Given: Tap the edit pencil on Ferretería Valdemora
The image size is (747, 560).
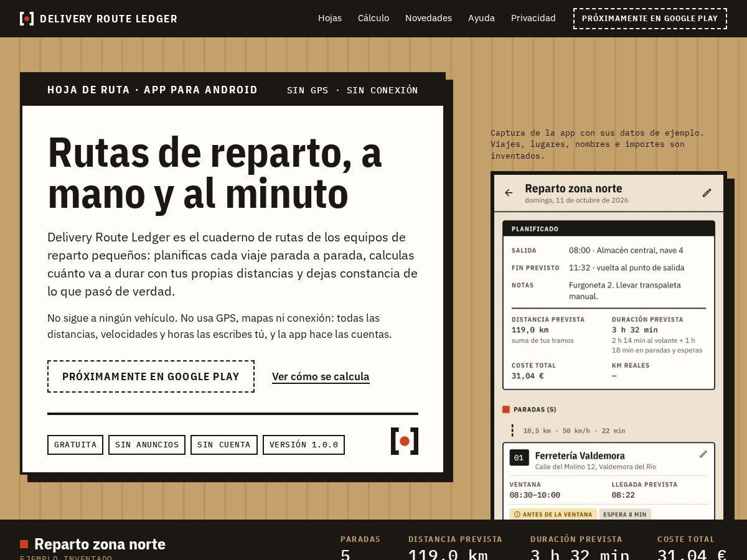Looking at the screenshot, I should [x=703, y=454].
